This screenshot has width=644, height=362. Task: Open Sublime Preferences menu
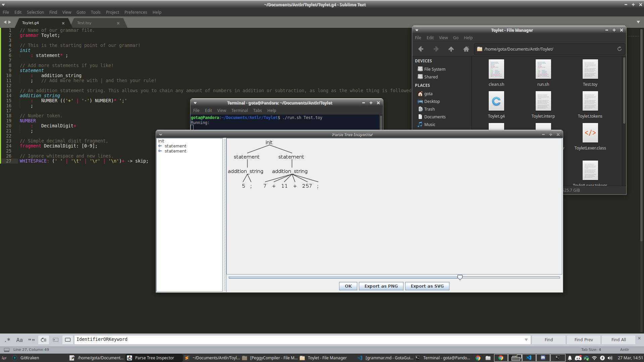click(136, 12)
